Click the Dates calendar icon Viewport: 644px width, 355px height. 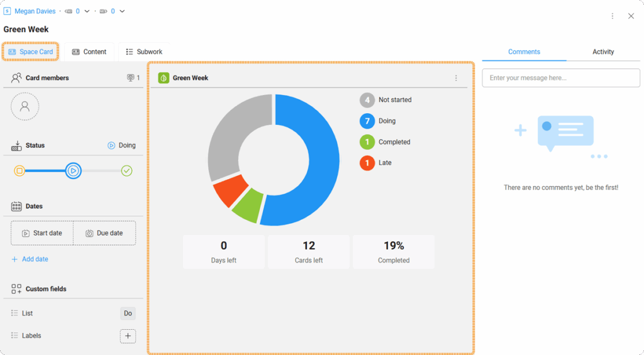pyautogui.click(x=16, y=206)
